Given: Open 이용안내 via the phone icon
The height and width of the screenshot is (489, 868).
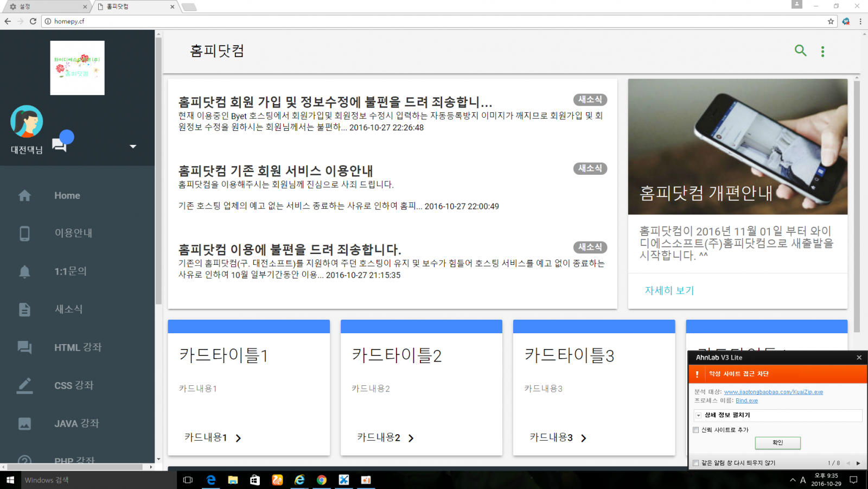Looking at the screenshot, I should [25, 233].
